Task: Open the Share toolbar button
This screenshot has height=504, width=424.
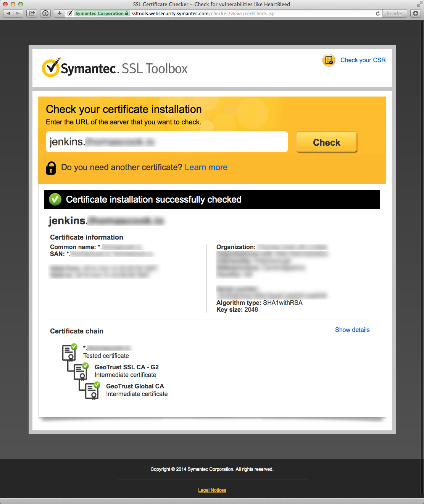Action: 32,13
